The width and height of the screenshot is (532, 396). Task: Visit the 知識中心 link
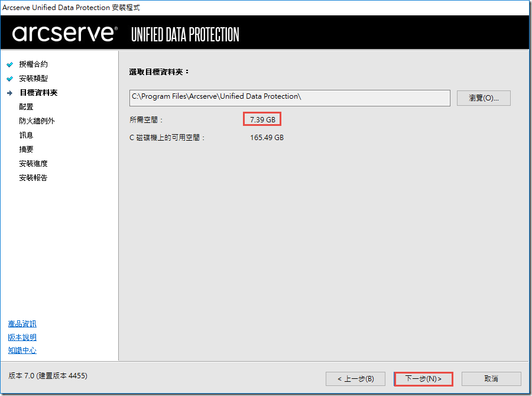(x=22, y=350)
